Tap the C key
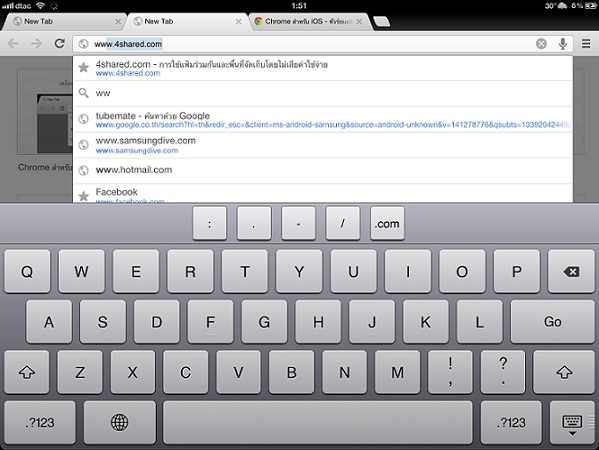The width and height of the screenshot is (599, 450). [x=186, y=372]
